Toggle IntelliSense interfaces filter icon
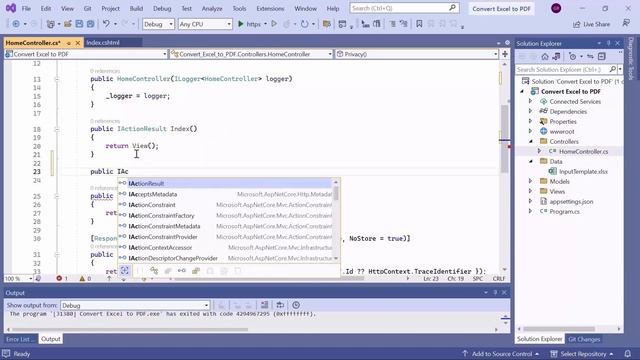 [182, 271]
